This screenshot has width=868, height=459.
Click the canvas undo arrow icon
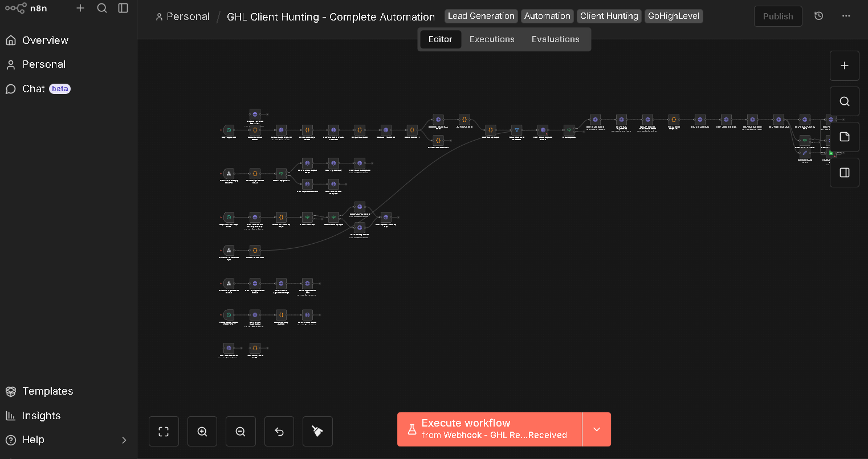(x=279, y=432)
